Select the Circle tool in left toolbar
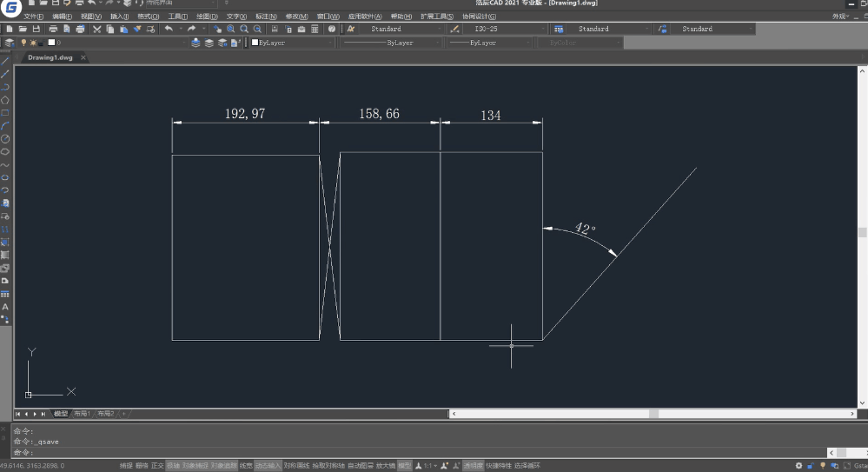This screenshot has width=868, height=472. pos(5,139)
